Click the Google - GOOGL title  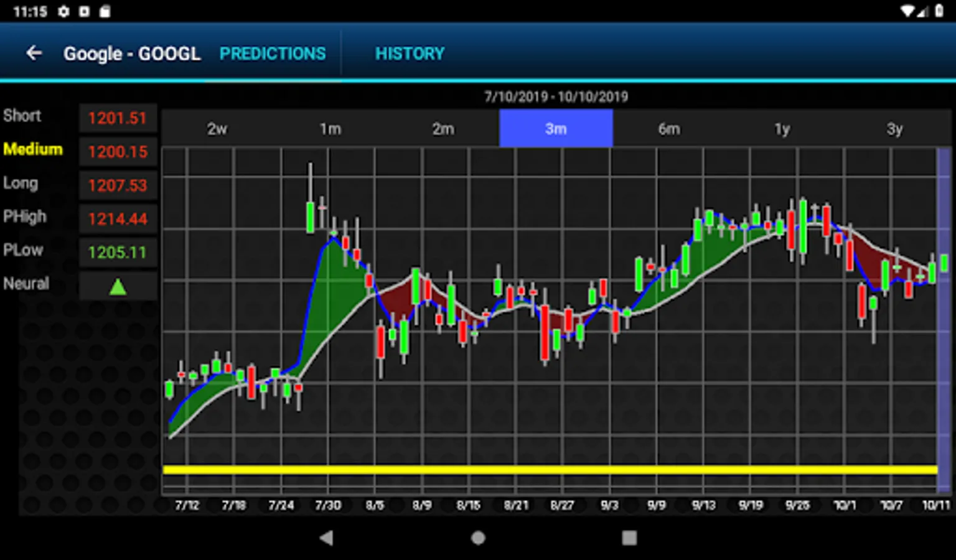(132, 54)
